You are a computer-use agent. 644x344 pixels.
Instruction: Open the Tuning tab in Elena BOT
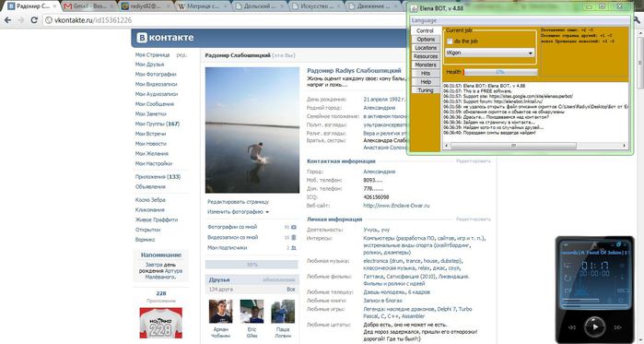click(x=426, y=90)
